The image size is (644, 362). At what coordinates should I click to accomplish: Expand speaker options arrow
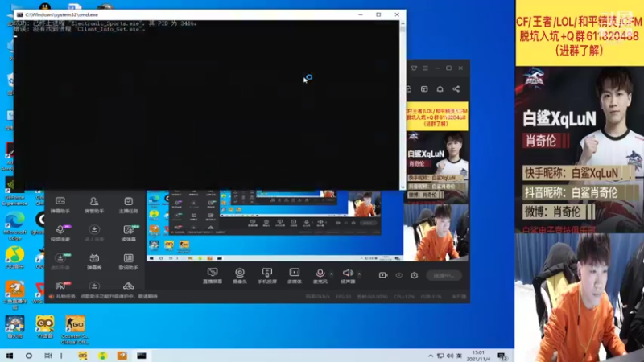(359, 274)
